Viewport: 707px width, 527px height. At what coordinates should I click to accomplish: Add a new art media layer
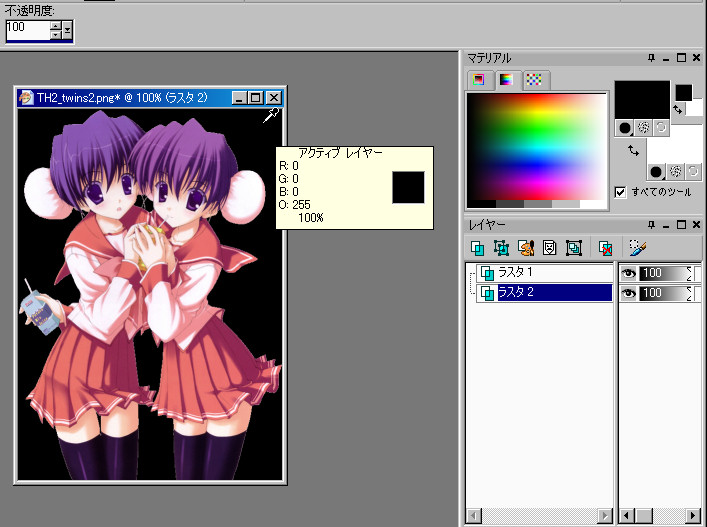[x=526, y=247]
